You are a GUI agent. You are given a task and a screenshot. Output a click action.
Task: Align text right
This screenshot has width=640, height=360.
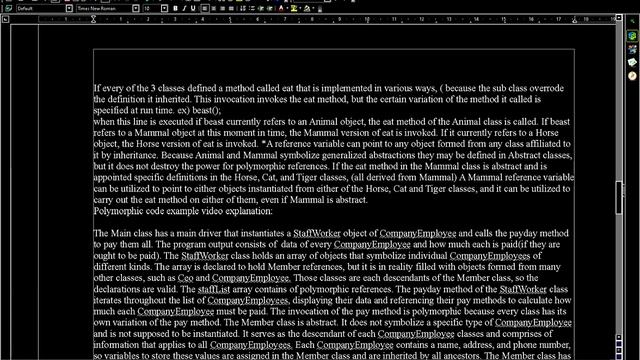[222, 8]
